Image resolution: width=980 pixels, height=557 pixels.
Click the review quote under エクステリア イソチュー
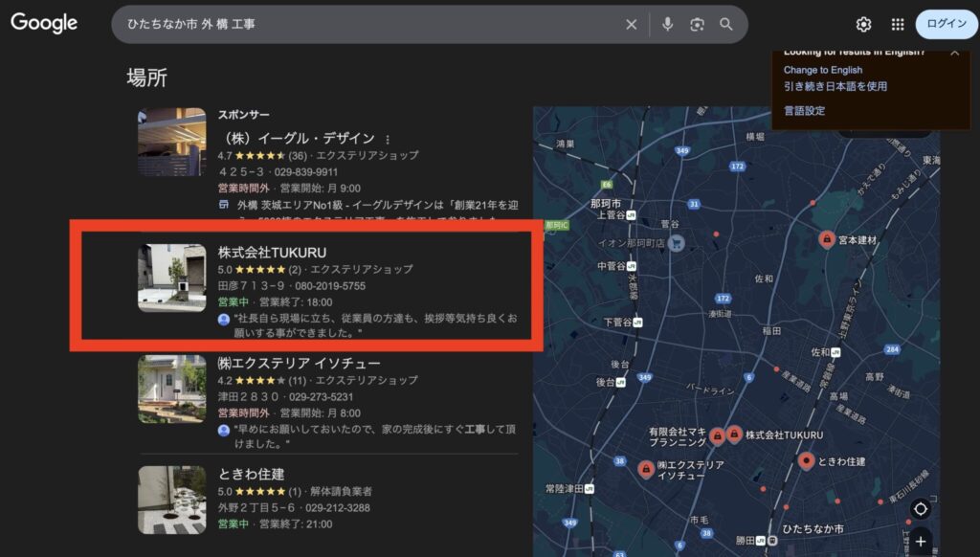coord(374,436)
